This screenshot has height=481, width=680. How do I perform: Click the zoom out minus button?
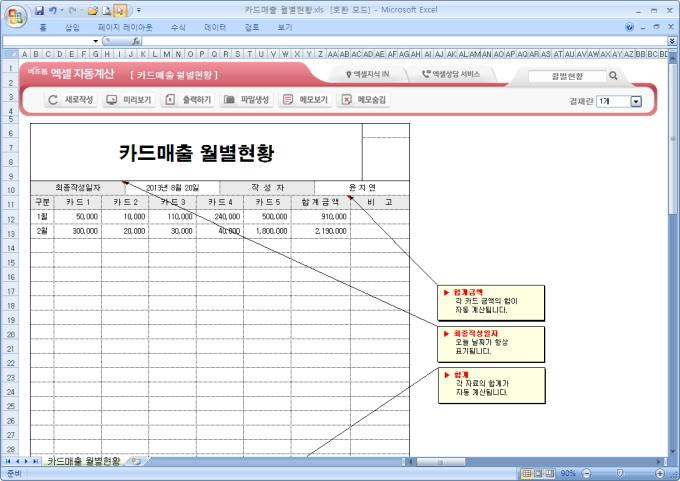point(586,473)
